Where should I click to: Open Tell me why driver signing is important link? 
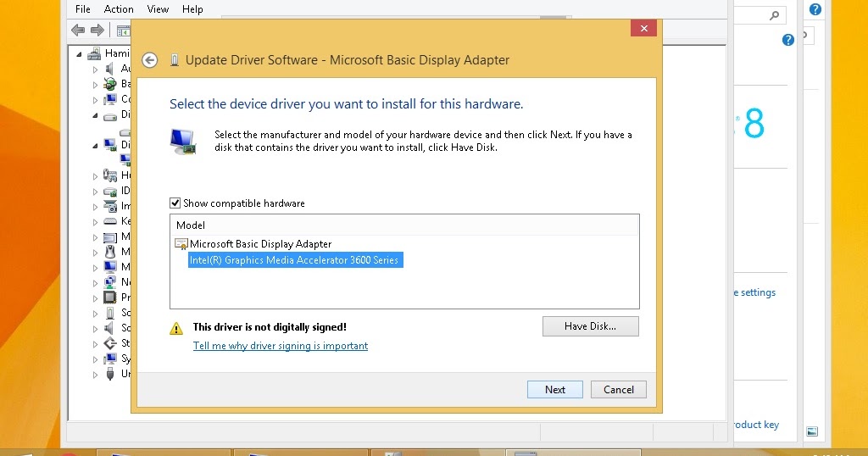[x=280, y=346]
